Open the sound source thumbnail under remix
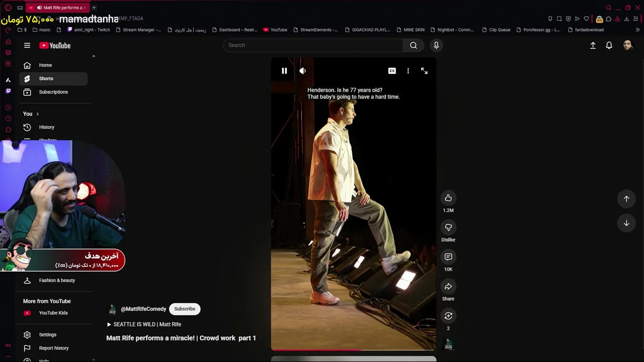The width and height of the screenshot is (644, 362). (448, 344)
